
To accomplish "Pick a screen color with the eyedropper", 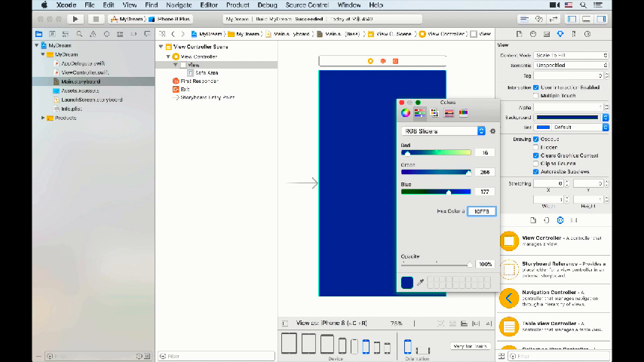I will pos(420,282).
